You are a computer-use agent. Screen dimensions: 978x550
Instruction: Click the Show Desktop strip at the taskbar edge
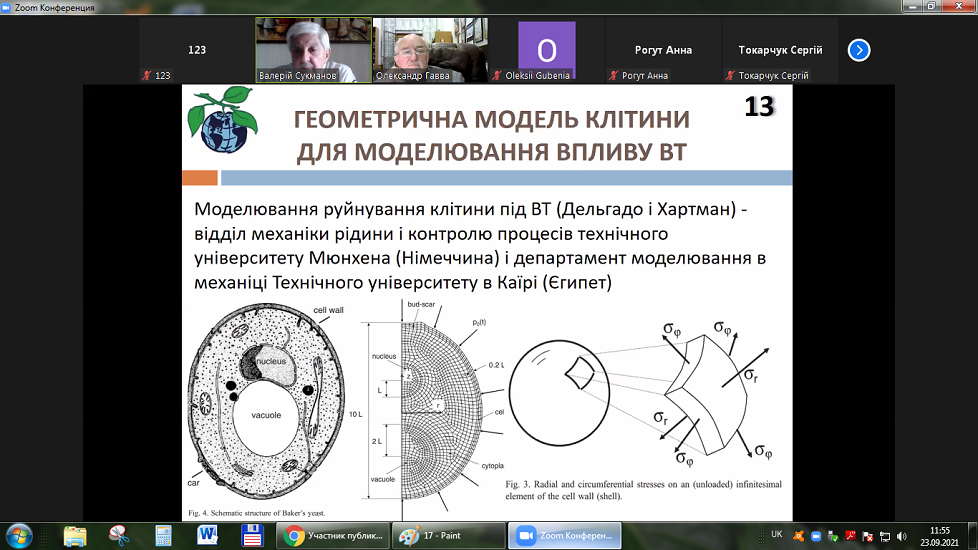[973, 536]
